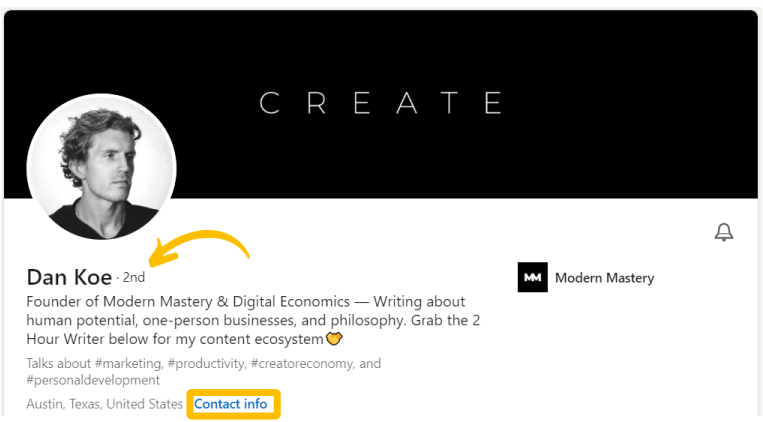View the circular profile photo

102,167
